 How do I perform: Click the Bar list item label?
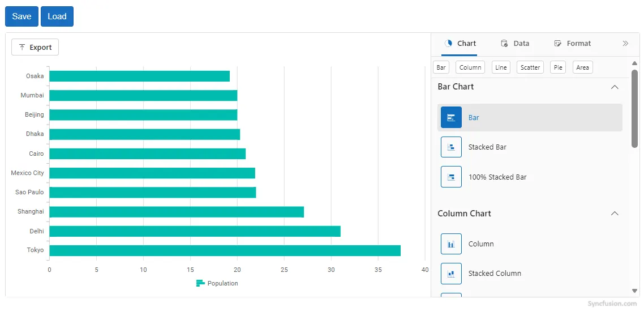(x=474, y=118)
